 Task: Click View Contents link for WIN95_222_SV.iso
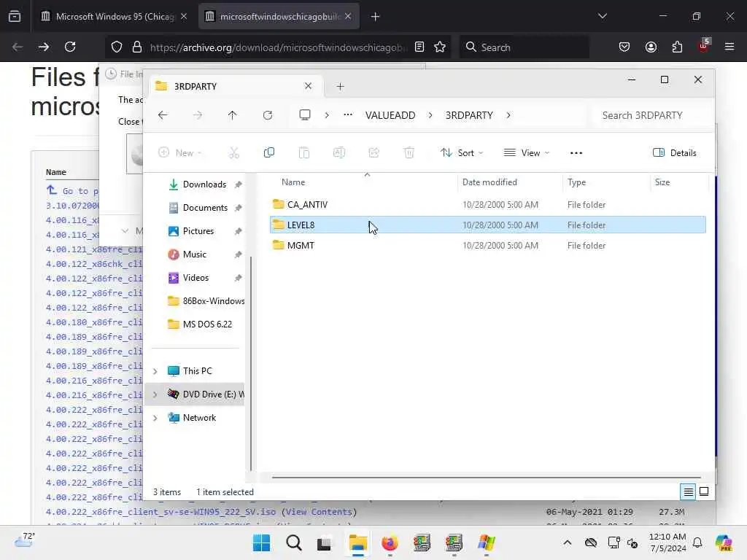coord(319,512)
